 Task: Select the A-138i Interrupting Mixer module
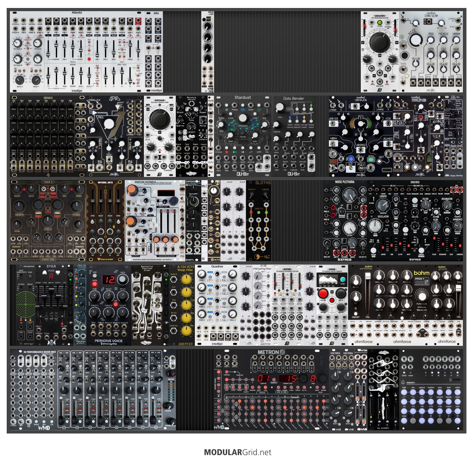(x=262, y=305)
